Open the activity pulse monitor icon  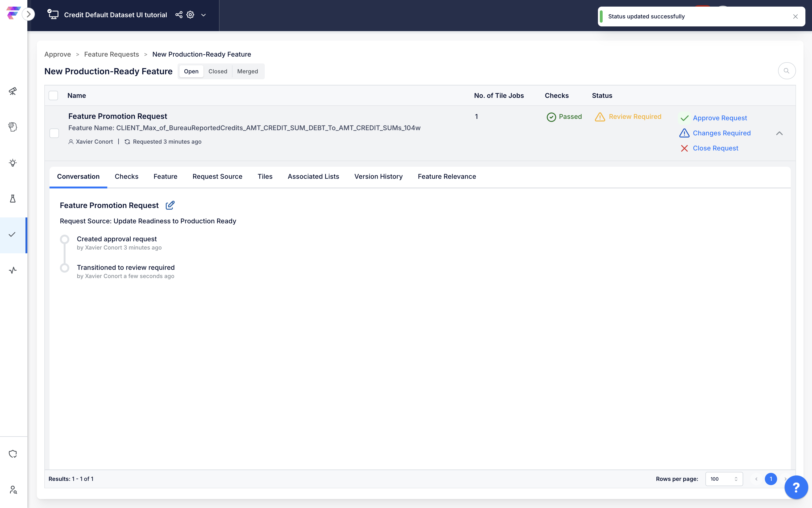click(x=13, y=270)
